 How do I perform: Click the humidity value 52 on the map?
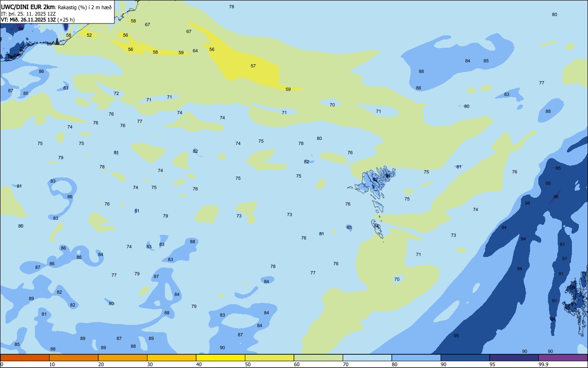89,35
